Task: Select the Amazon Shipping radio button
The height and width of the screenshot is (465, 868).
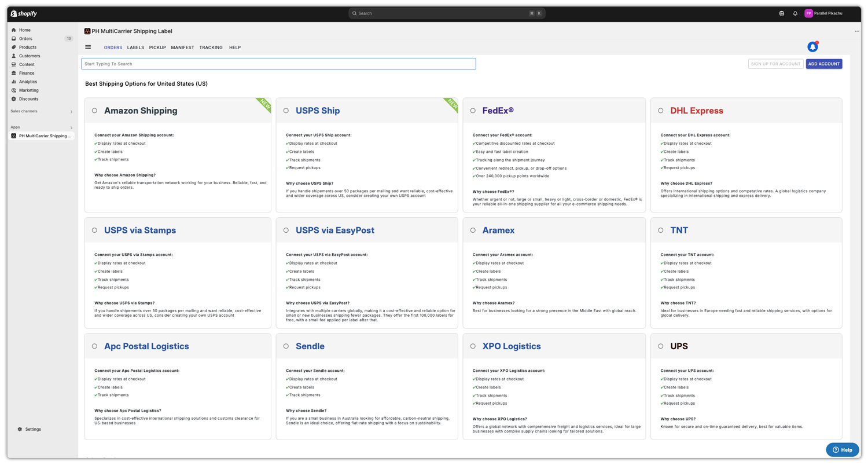Action: [x=95, y=111]
